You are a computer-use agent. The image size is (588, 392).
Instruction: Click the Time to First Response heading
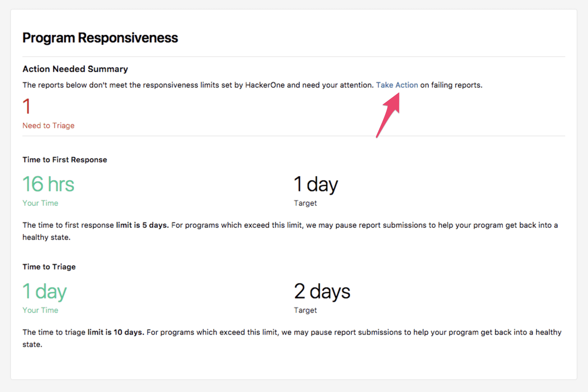[65, 160]
